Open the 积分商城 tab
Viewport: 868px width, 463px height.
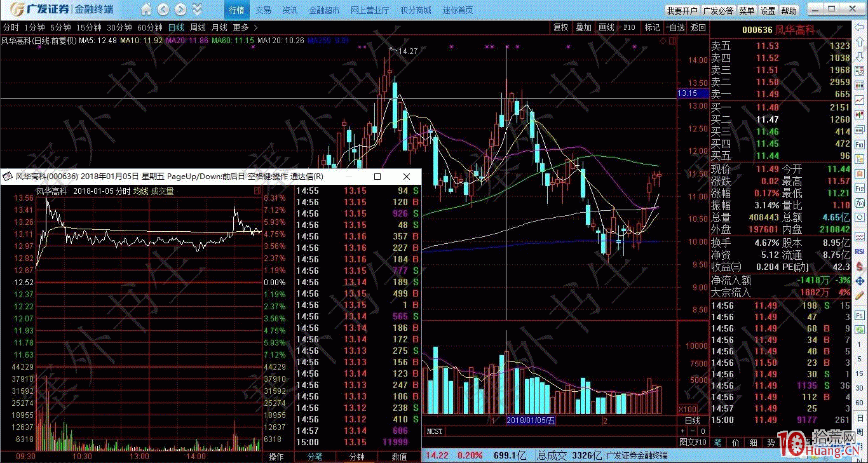(x=416, y=10)
